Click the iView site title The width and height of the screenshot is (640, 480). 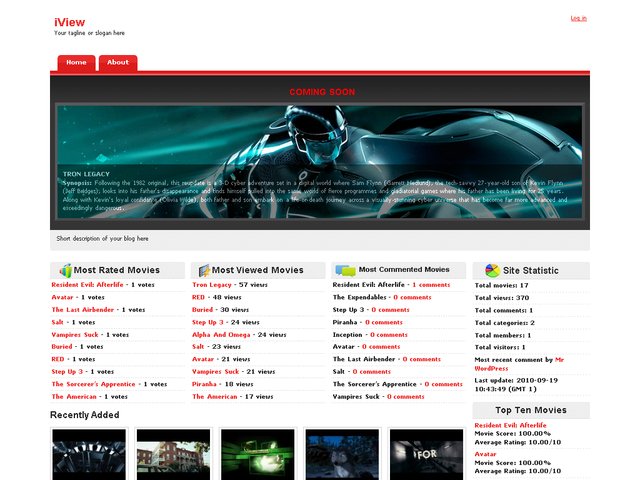[69, 22]
